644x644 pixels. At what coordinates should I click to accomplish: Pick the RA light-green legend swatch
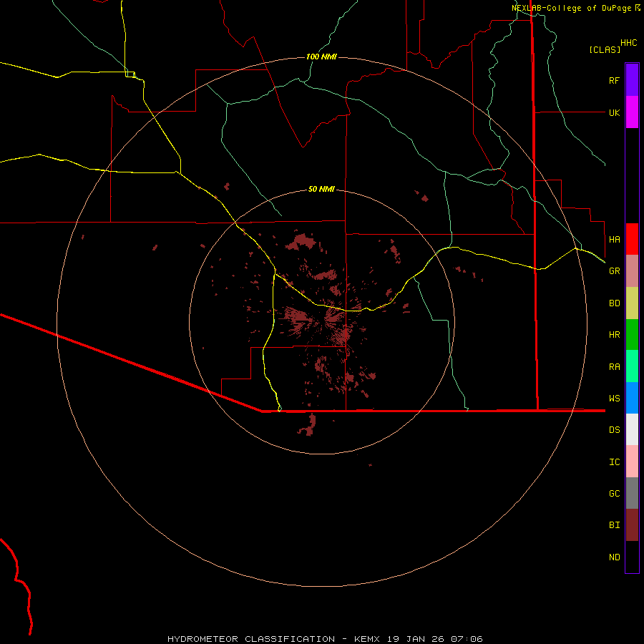[632, 366]
